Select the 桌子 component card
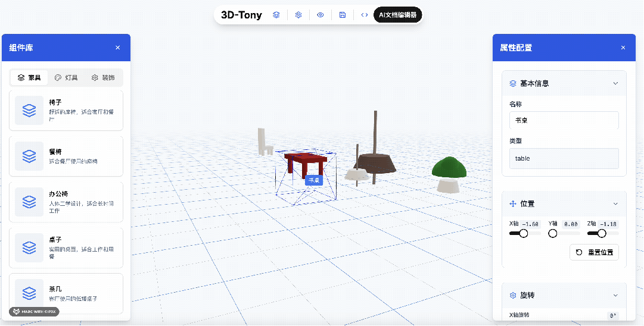The width and height of the screenshot is (644, 326). pos(66,247)
